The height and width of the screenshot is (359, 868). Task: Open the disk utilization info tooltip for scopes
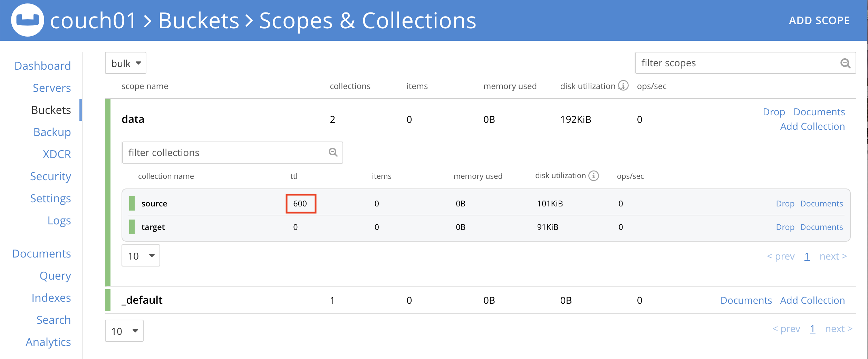point(623,86)
